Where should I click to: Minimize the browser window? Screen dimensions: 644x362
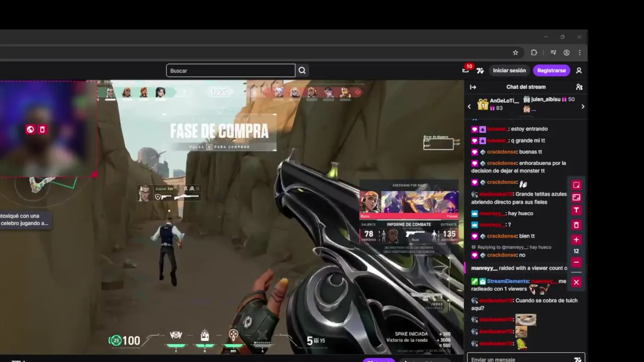pyautogui.click(x=546, y=37)
